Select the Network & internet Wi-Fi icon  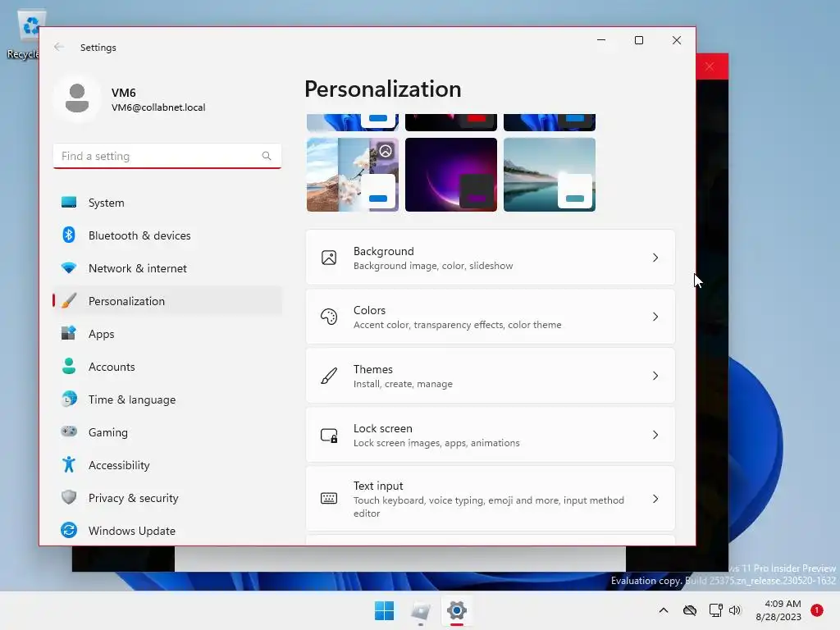(x=69, y=267)
